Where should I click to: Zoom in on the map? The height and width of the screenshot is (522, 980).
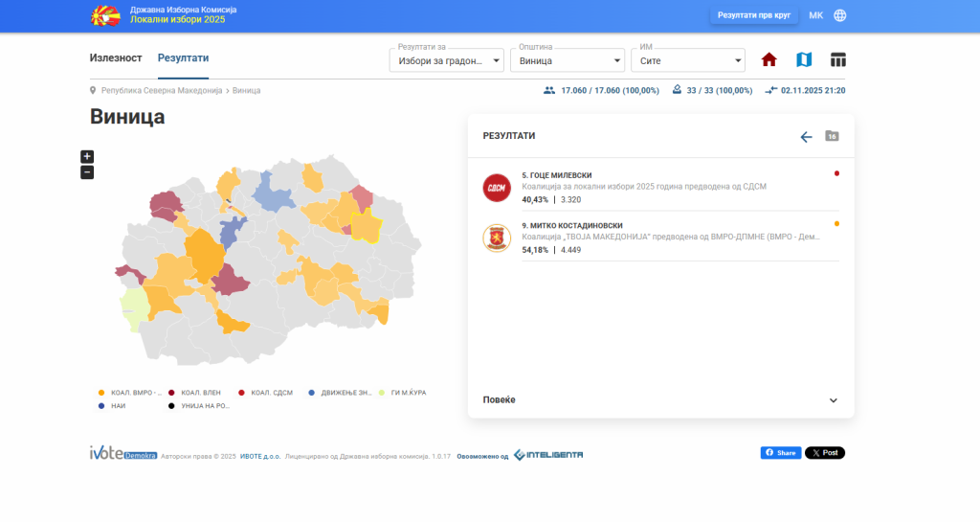pyautogui.click(x=87, y=156)
